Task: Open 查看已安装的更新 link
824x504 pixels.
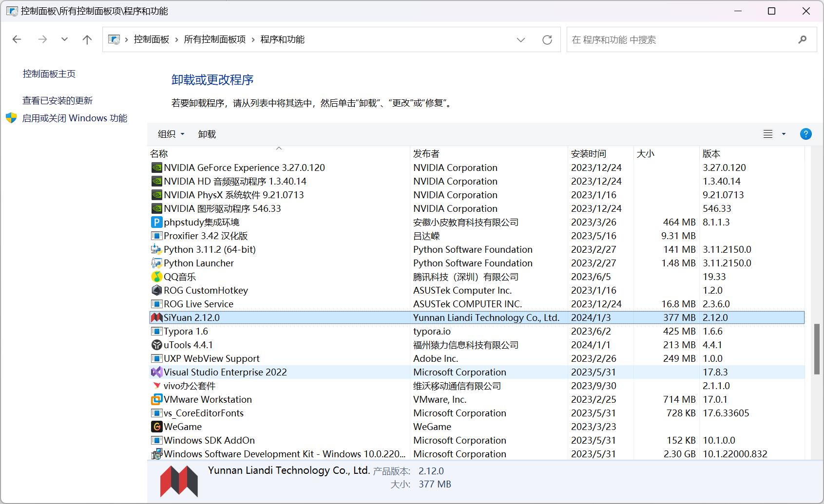Action: (x=57, y=100)
